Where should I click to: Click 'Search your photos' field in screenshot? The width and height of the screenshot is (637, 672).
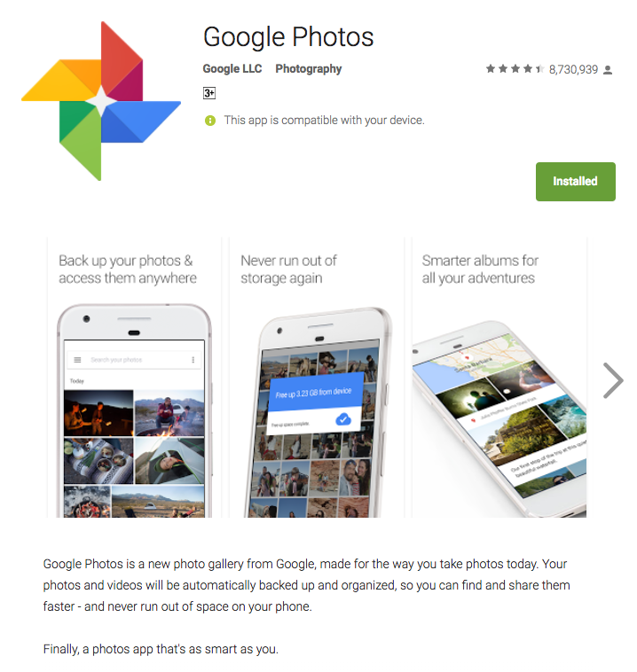pos(134,360)
